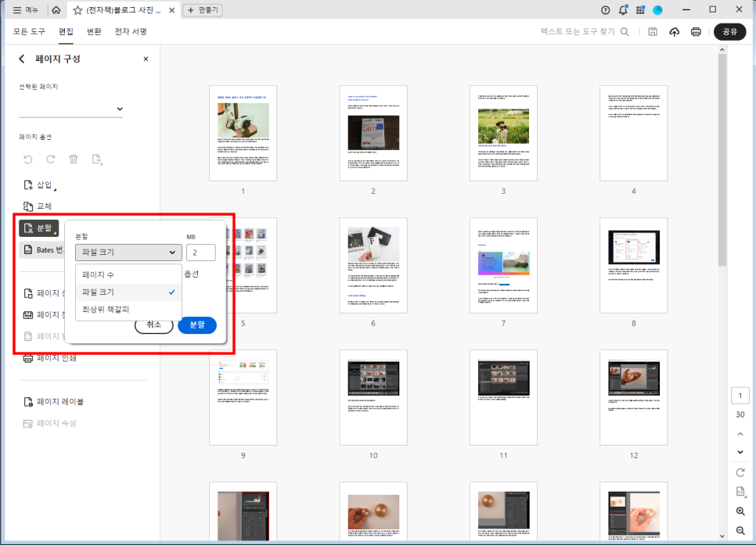Click the 텍스트 또는 도구 찾기 search field
This screenshot has height=545, width=756.
pyautogui.click(x=585, y=32)
